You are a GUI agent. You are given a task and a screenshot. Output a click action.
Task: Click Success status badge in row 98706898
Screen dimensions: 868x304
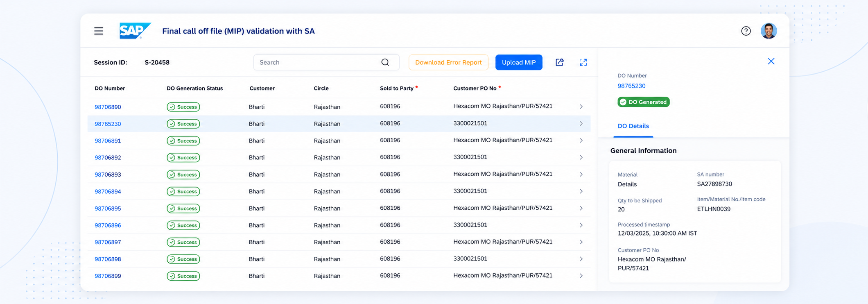(183, 259)
